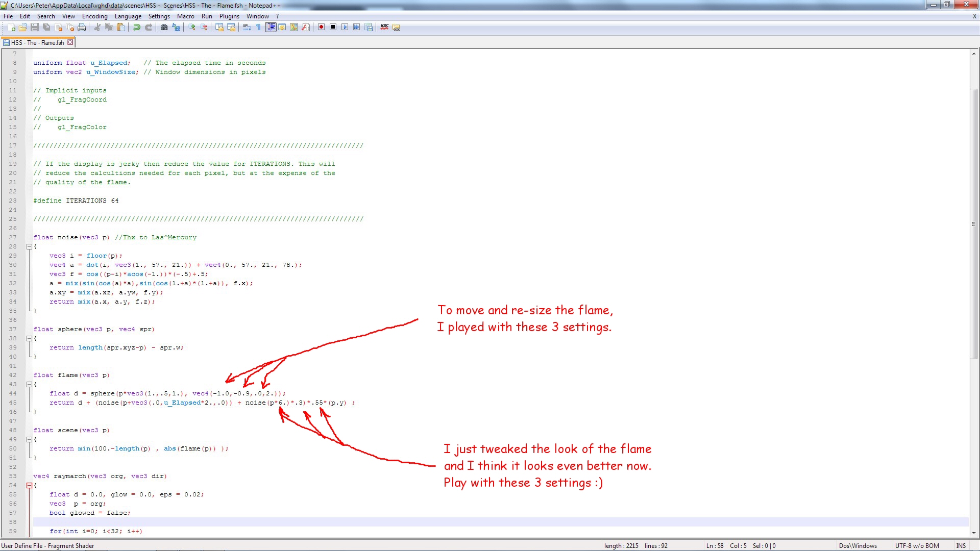Click the spell check ABC icon
The image size is (980, 551).
click(x=384, y=28)
